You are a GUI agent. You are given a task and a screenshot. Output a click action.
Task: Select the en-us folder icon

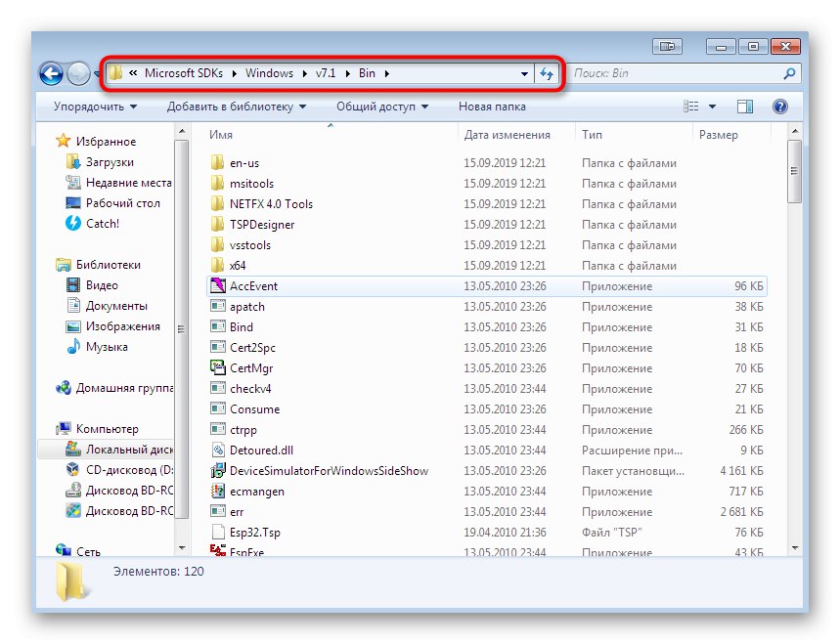tap(217, 163)
